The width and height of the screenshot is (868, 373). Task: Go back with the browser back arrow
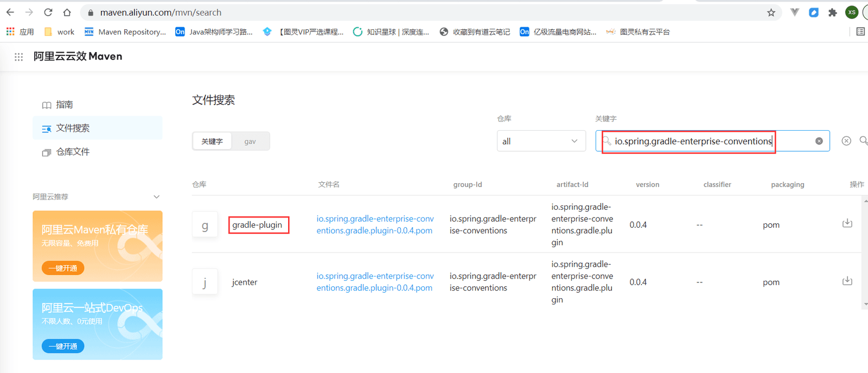pos(10,12)
